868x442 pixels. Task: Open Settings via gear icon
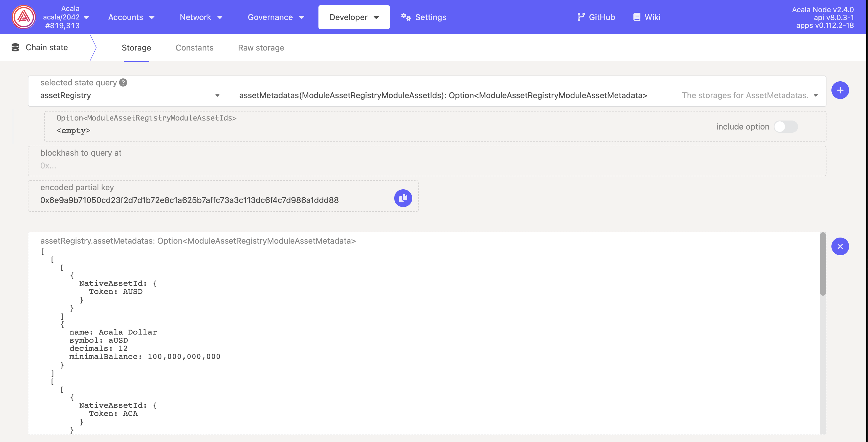click(x=406, y=17)
